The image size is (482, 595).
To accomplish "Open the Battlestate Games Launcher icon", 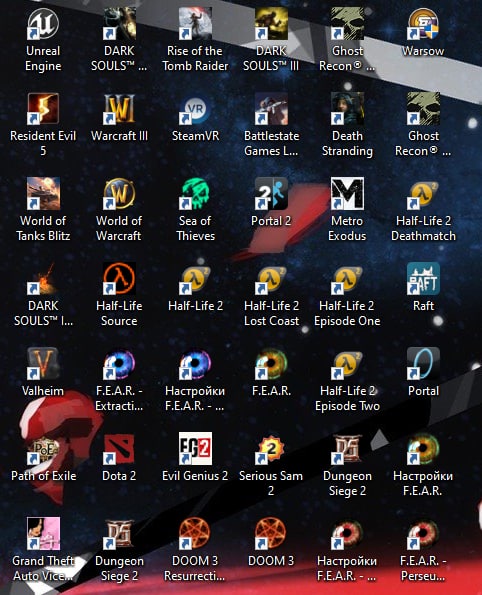I will 271,109.
